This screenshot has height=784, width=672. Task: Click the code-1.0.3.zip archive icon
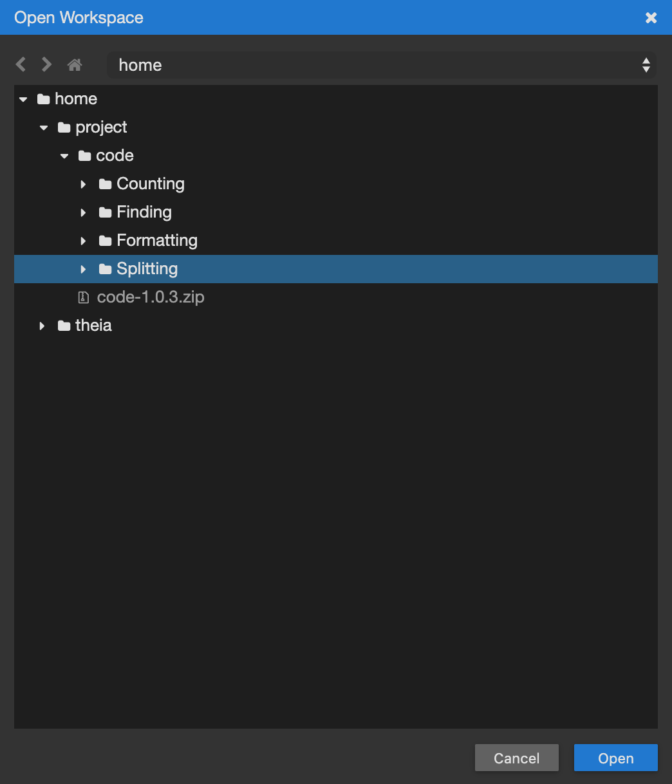click(x=84, y=297)
